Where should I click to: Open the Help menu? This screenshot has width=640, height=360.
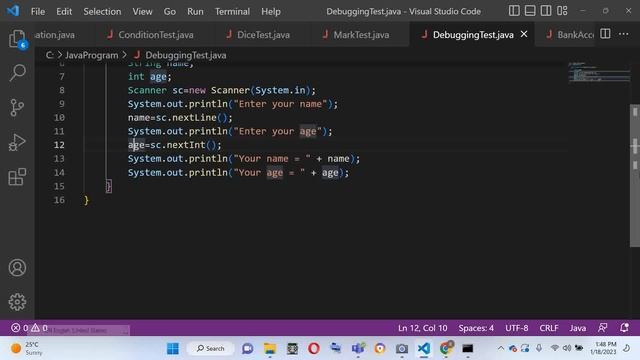tap(271, 11)
